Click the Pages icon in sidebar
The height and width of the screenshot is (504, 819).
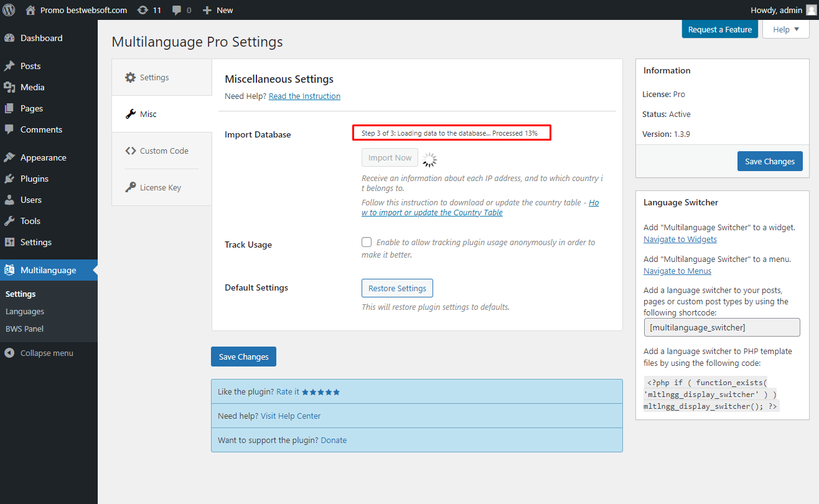coord(9,108)
